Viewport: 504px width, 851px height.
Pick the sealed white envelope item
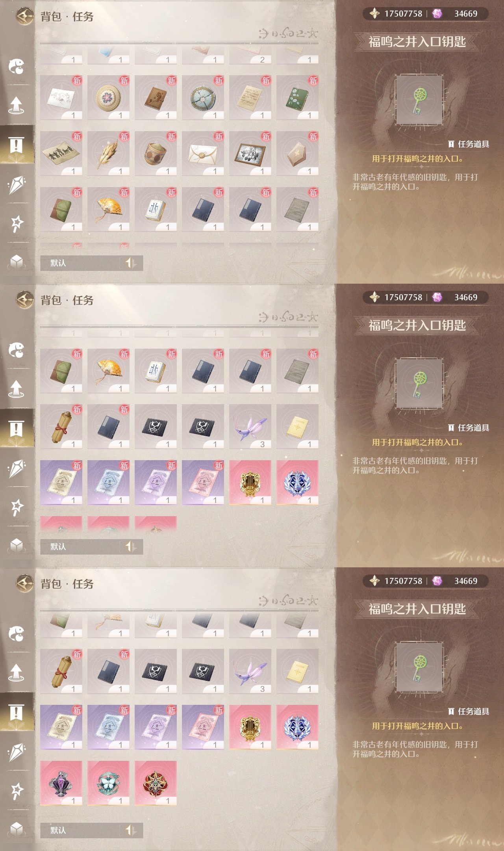(203, 154)
